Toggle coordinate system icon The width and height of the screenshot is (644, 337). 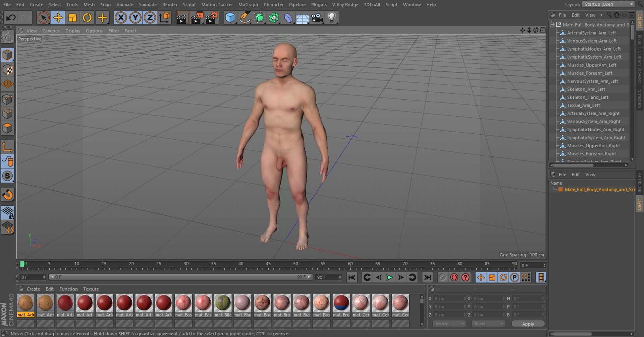164,17
